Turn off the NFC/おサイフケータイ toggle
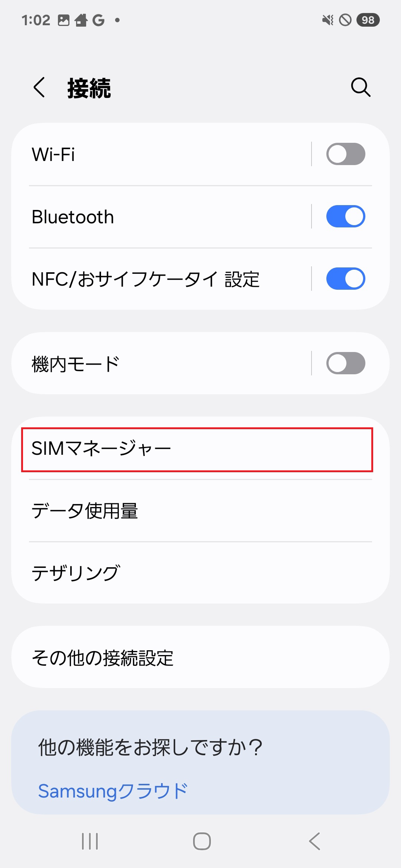This screenshot has height=868, width=401. [x=345, y=279]
